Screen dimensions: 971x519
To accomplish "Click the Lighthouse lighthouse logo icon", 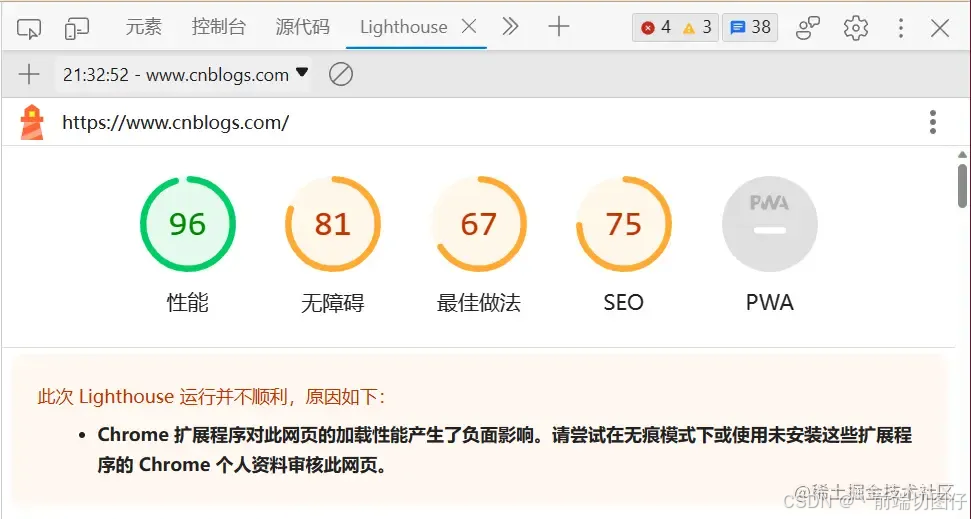I will tap(32, 122).
